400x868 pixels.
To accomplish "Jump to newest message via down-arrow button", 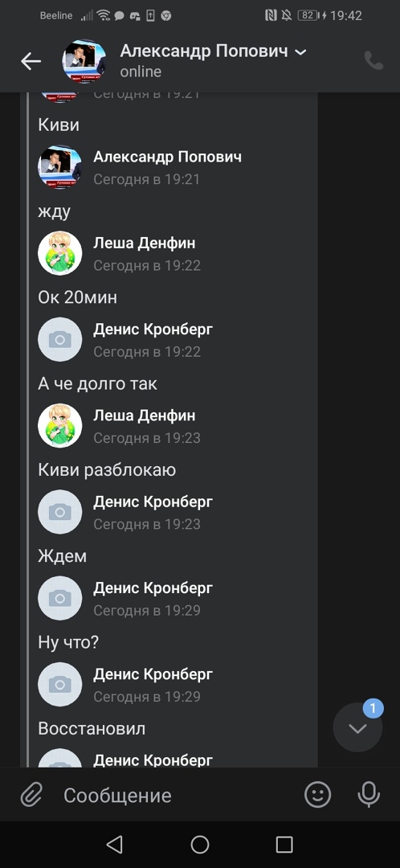I will click(x=357, y=728).
